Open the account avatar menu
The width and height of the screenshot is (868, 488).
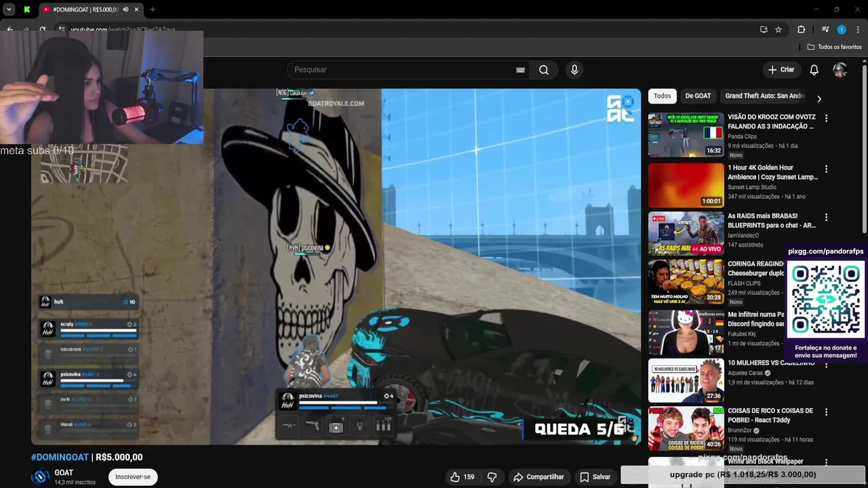tap(840, 70)
